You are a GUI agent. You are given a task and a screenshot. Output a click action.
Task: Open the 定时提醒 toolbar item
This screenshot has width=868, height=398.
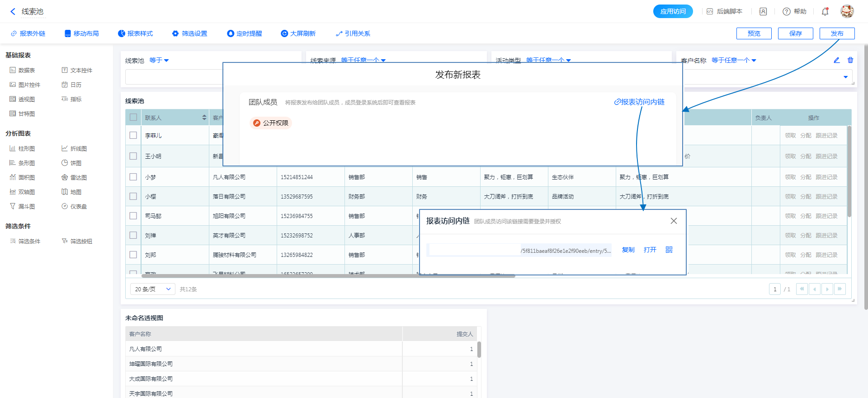[244, 33]
